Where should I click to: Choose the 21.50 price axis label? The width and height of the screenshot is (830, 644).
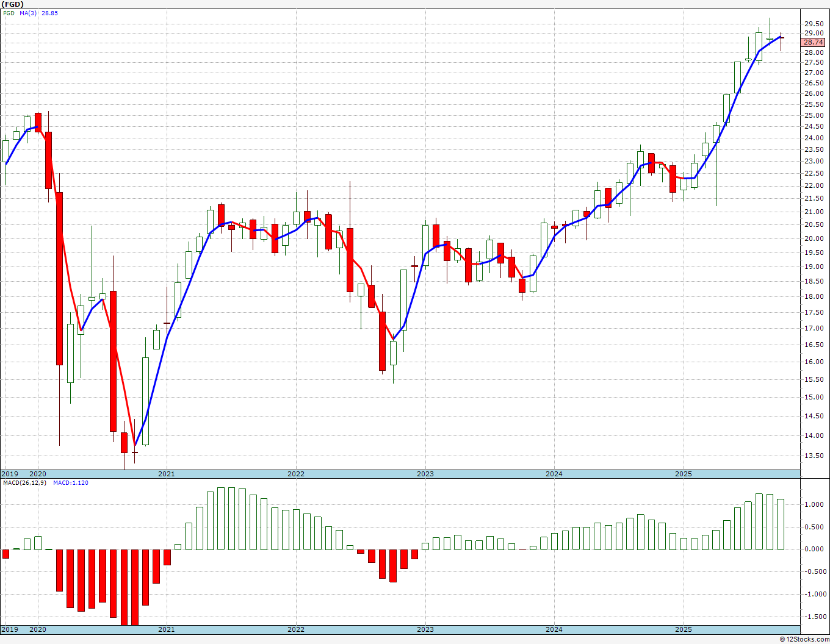click(x=814, y=198)
